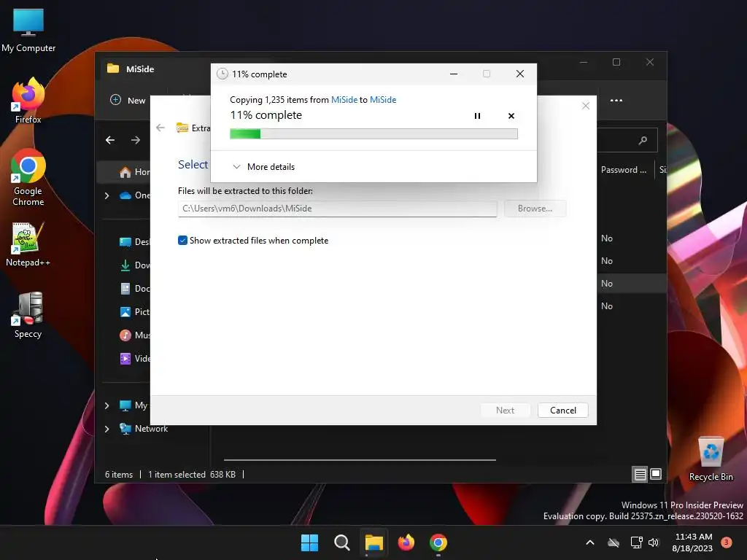Click the volume tray icon
747x560 pixels.
654,542
